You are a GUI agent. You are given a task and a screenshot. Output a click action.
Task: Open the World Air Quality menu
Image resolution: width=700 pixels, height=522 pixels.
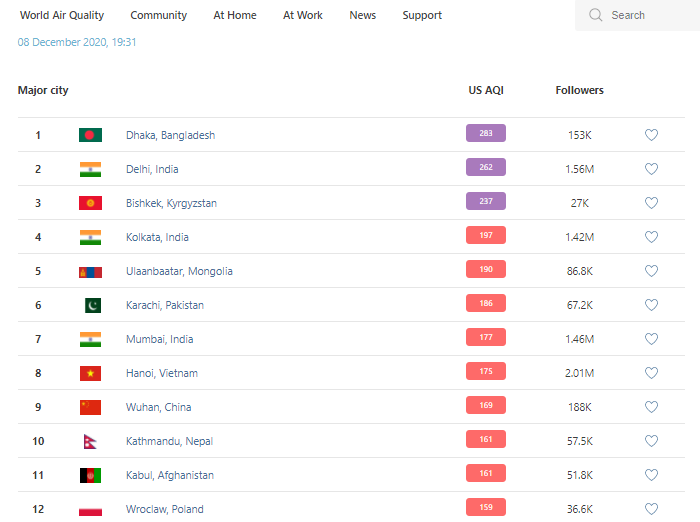[x=62, y=15]
